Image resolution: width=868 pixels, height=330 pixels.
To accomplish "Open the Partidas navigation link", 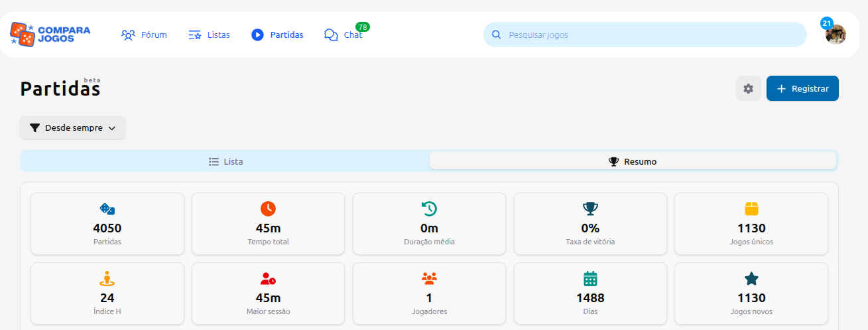I will click(277, 35).
